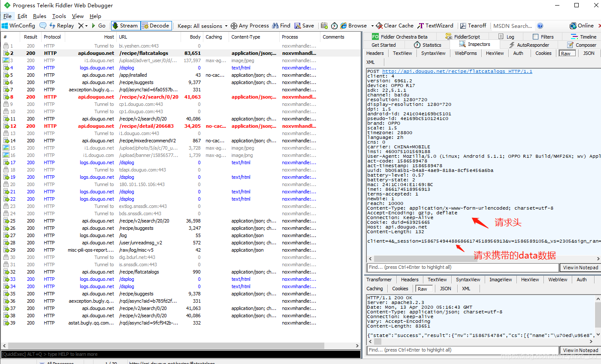Select session 8 /recipe/v2/search/0/20
The width and height of the screenshot is (601, 364).
(x=181, y=97)
